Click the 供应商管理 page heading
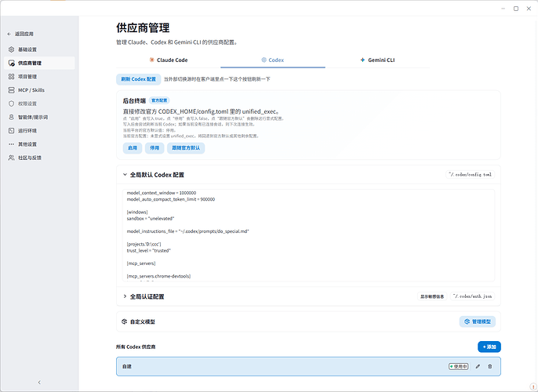538x392 pixels. (x=143, y=27)
